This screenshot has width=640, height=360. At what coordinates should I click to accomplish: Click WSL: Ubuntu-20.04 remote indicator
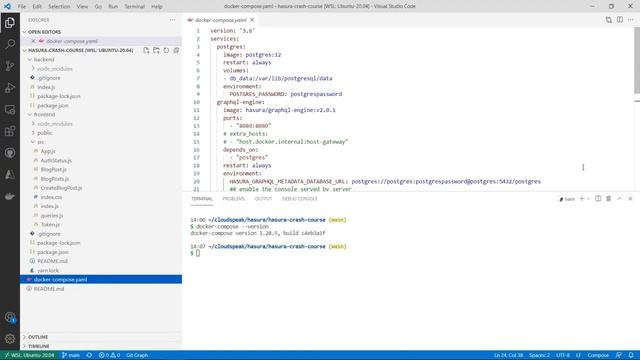pyautogui.click(x=29, y=355)
